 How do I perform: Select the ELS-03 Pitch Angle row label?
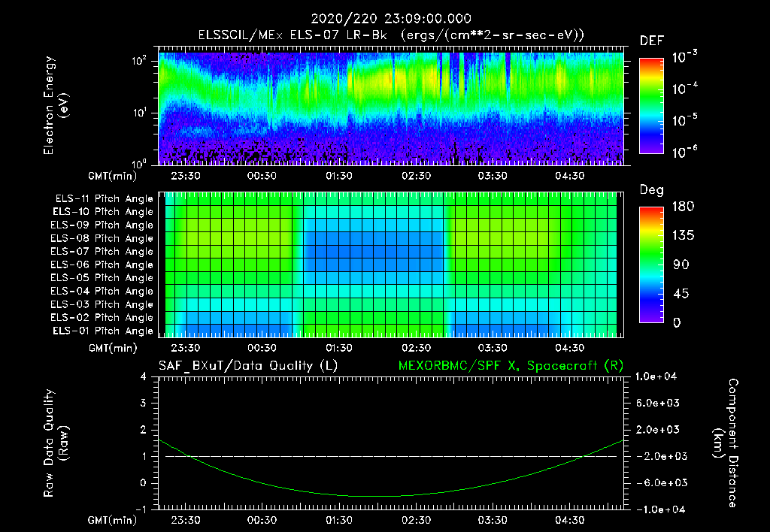pos(102,305)
